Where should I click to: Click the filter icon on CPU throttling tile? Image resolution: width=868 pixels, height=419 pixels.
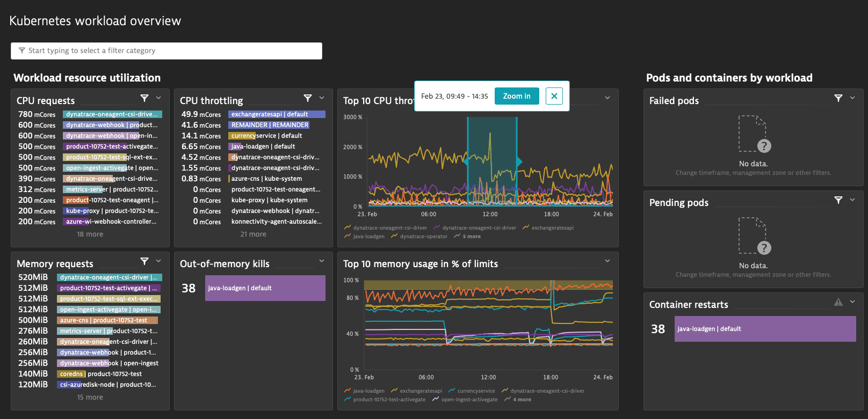(x=307, y=98)
